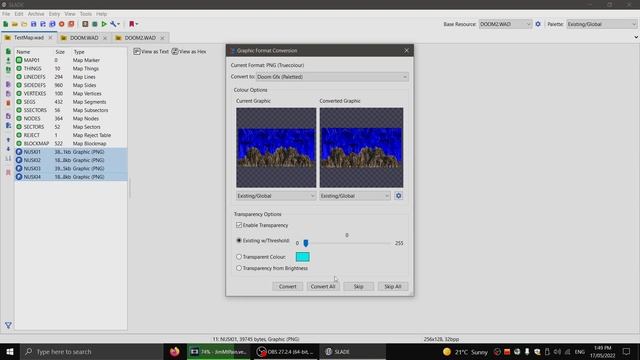Click the Move Down arrow sidebar icon

[8, 149]
